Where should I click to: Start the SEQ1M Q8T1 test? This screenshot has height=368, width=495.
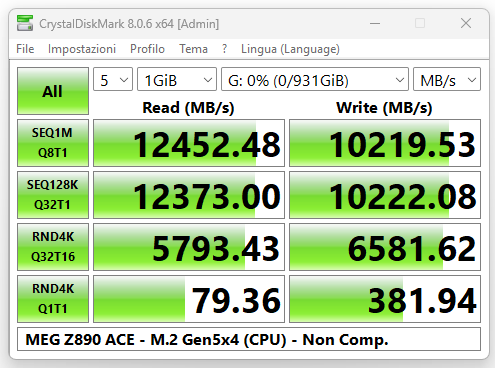53,143
